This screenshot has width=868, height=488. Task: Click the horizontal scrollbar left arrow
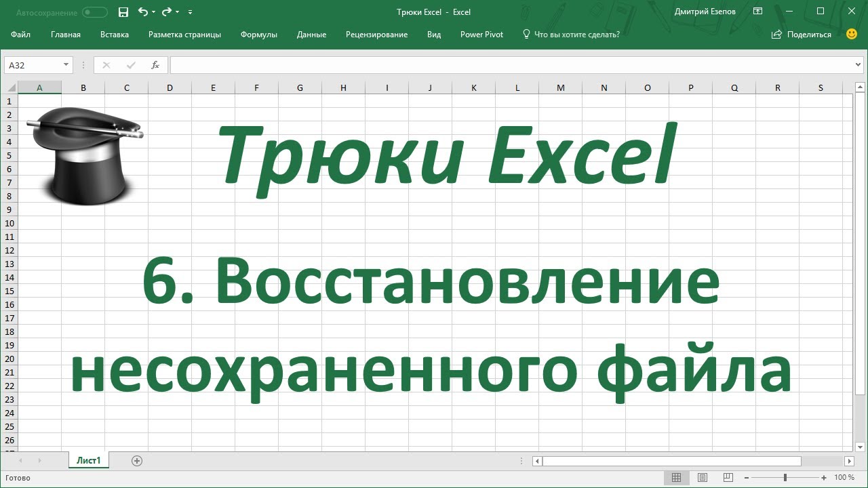tap(537, 461)
